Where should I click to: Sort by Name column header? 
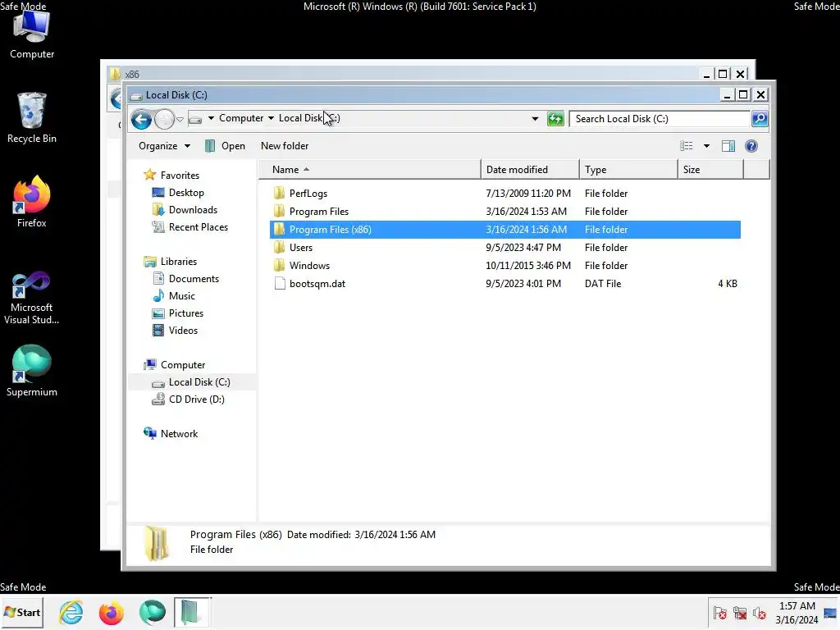click(x=370, y=170)
